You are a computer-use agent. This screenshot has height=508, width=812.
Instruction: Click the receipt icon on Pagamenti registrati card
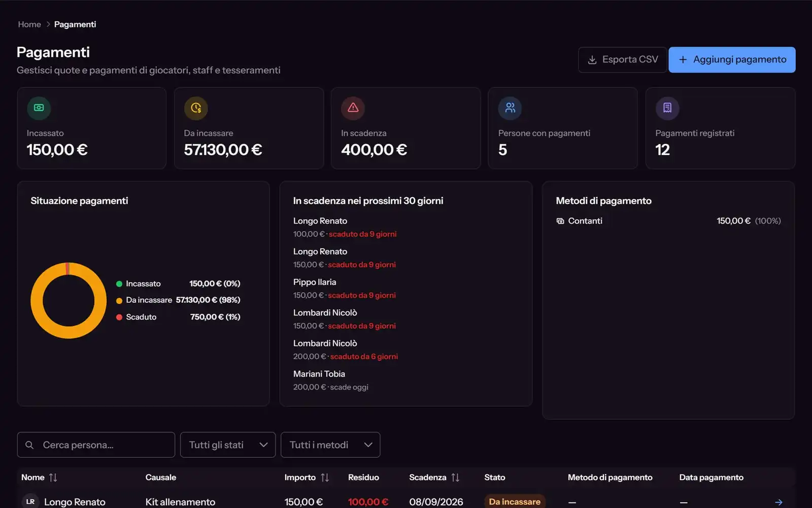click(x=667, y=108)
